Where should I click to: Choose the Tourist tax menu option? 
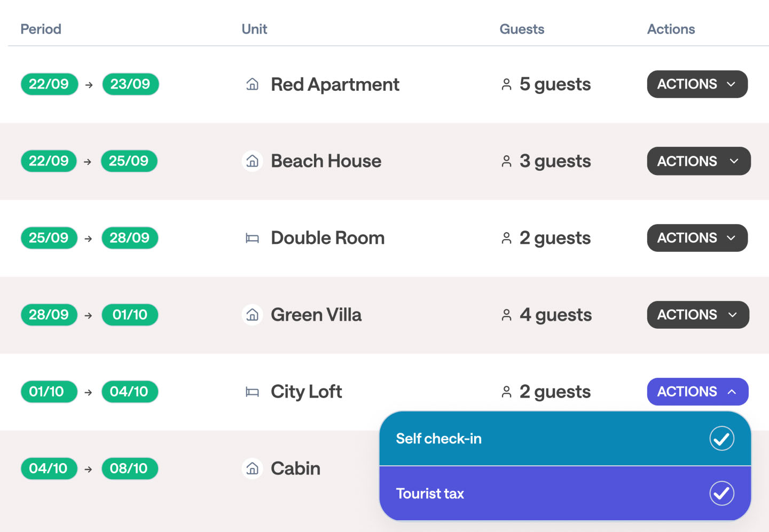coord(430,494)
